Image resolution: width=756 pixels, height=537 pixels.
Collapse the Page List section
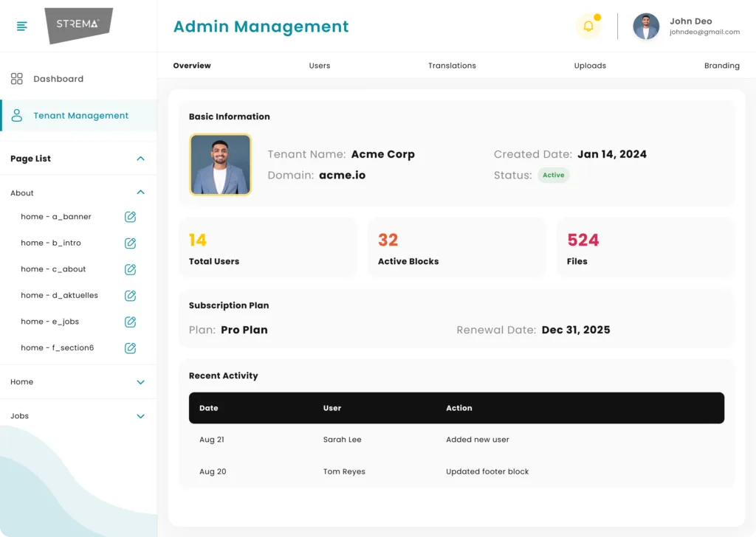click(x=140, y=159)
